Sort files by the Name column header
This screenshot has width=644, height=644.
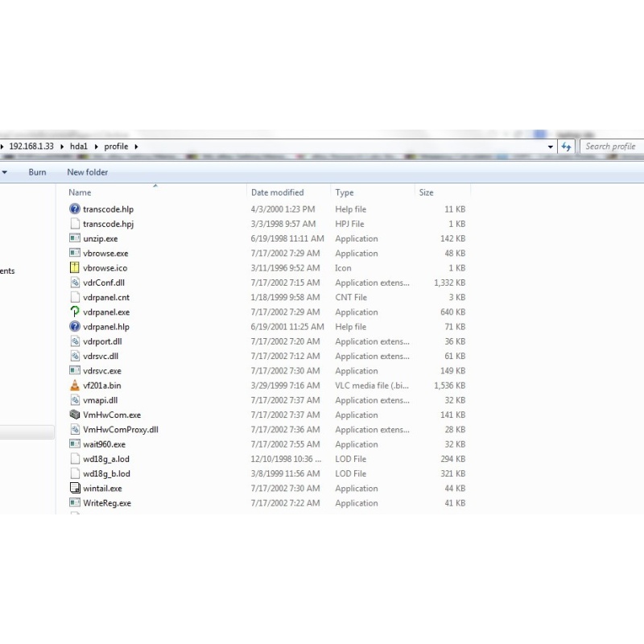click(x=80, y=192)
